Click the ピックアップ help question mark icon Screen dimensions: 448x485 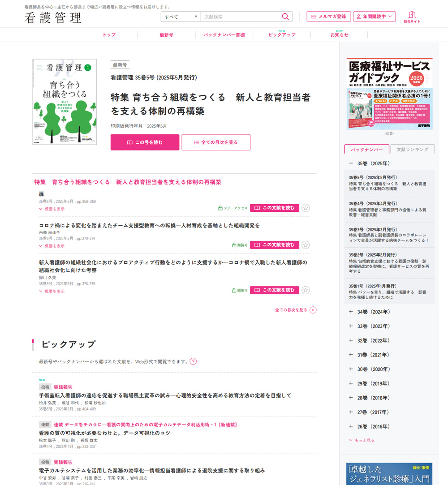[x=193, y=361]
